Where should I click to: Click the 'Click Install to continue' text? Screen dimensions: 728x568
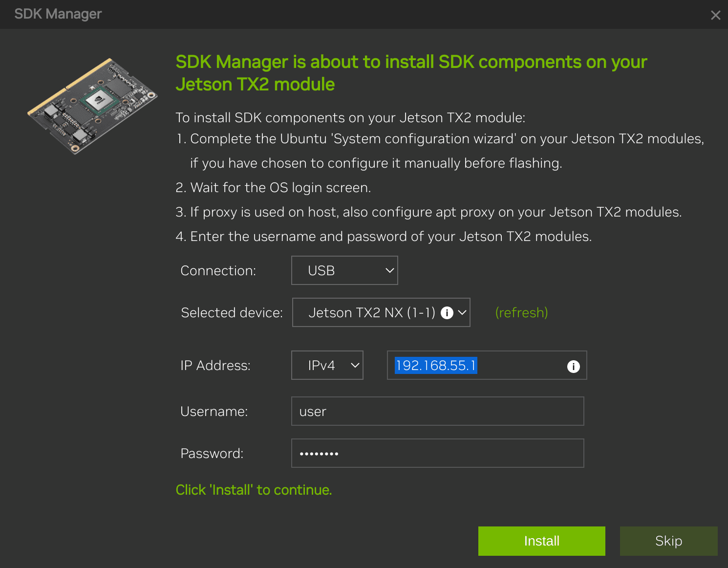coord(254,490)
